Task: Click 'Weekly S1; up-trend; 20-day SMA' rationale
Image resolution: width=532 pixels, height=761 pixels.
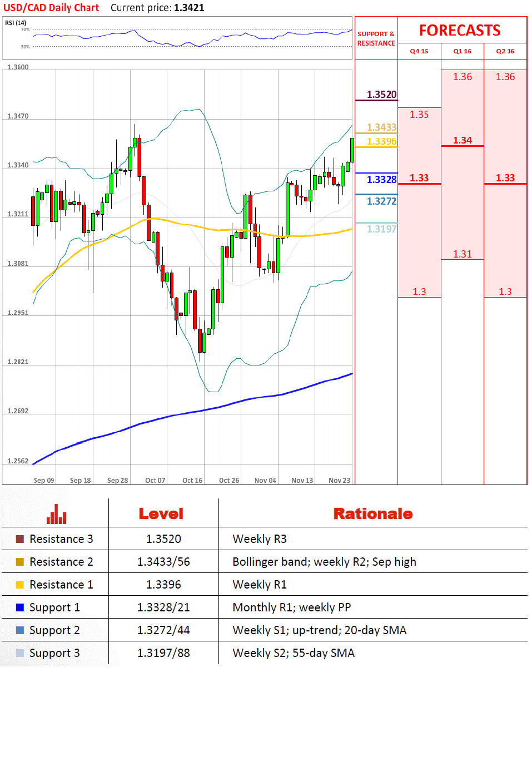Action: [x=320, y=630]
